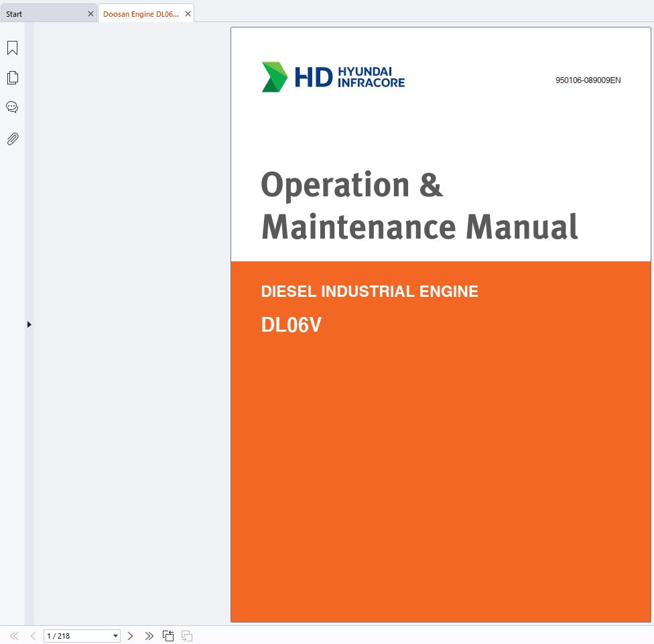
Task: Select the Doosan Engine DL06 document tab
Action: tap(141, 13)
